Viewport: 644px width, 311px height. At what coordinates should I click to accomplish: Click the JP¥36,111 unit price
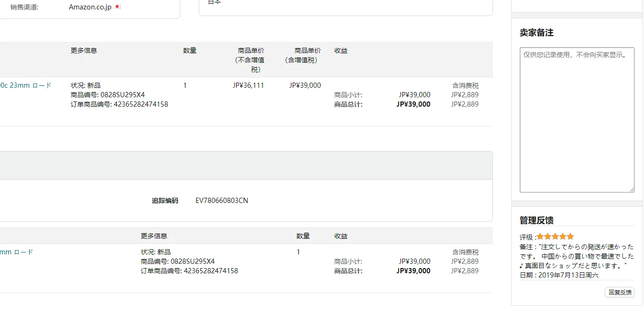pos(248,85)
